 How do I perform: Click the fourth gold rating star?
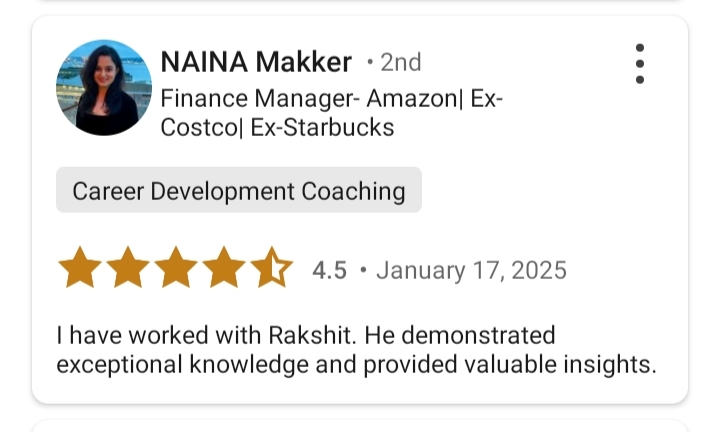click(224, 269)
